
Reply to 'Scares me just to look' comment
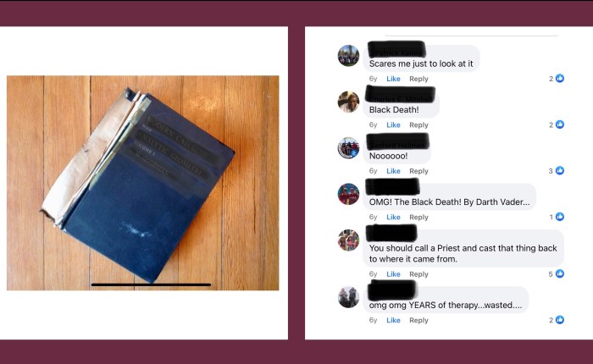pos(418,79)
